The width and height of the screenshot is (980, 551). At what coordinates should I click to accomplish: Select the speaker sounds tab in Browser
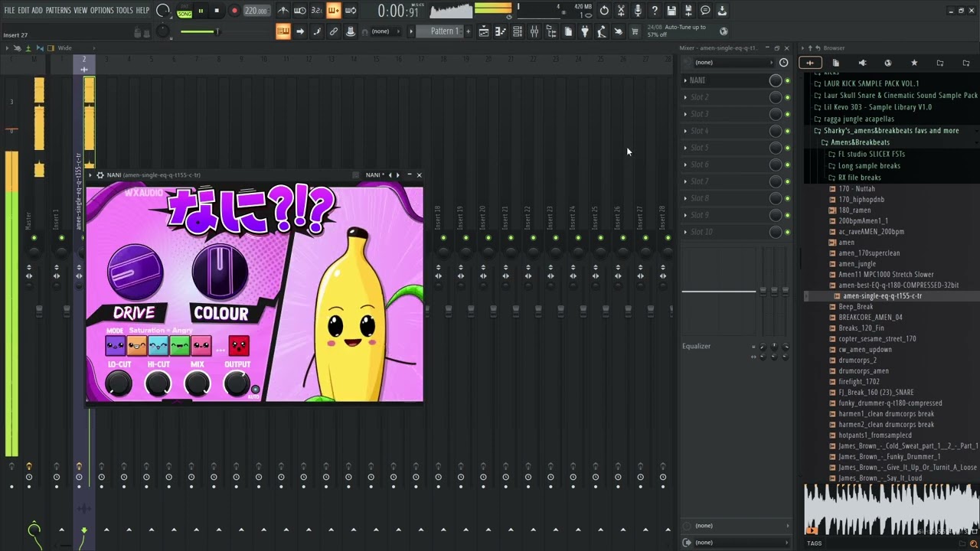[862, 63]
